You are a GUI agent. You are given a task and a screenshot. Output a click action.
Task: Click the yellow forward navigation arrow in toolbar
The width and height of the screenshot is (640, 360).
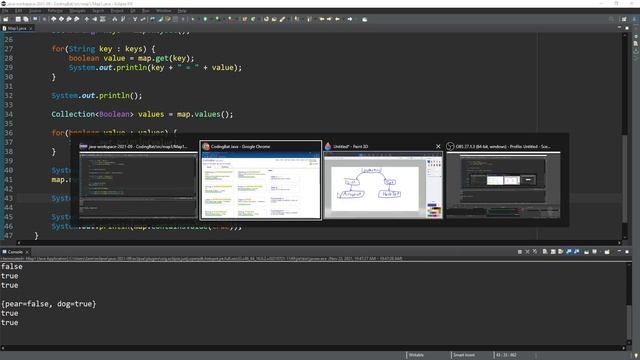pos(329,19)
